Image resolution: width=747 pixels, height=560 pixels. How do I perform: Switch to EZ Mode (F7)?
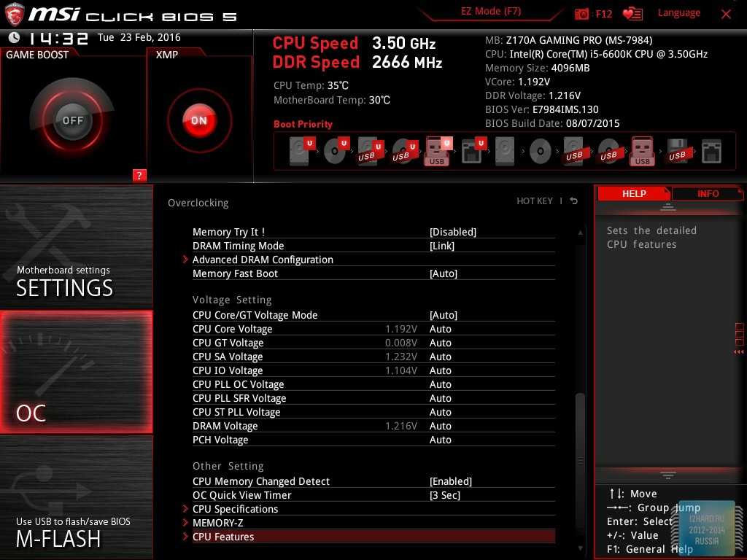(490, 12)
